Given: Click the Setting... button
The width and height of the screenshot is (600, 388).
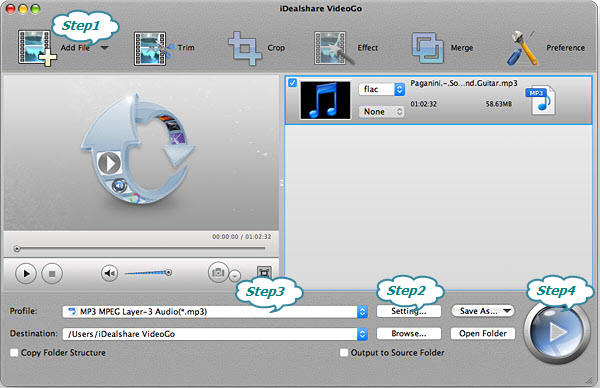Looking at the screenshot, I should pos(409,311).
